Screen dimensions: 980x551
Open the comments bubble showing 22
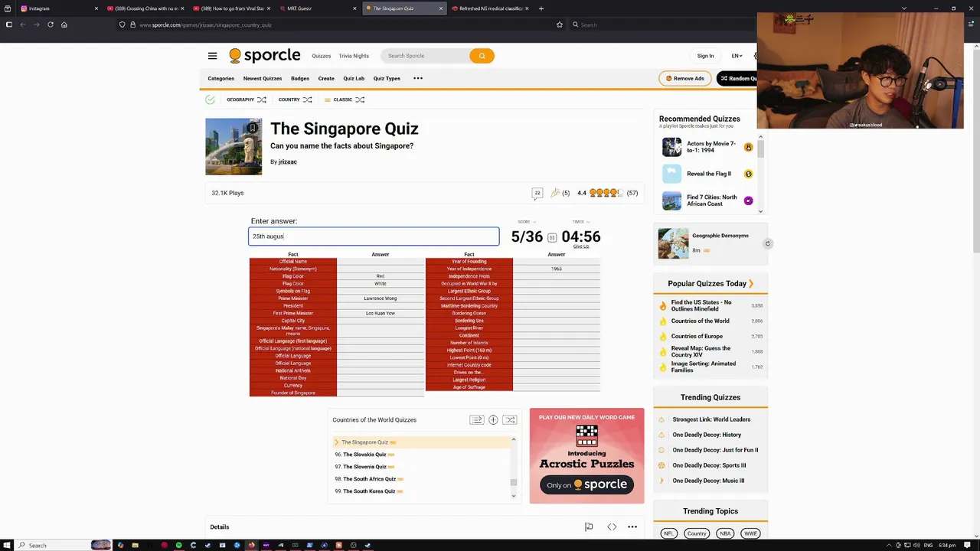point(537,193)
